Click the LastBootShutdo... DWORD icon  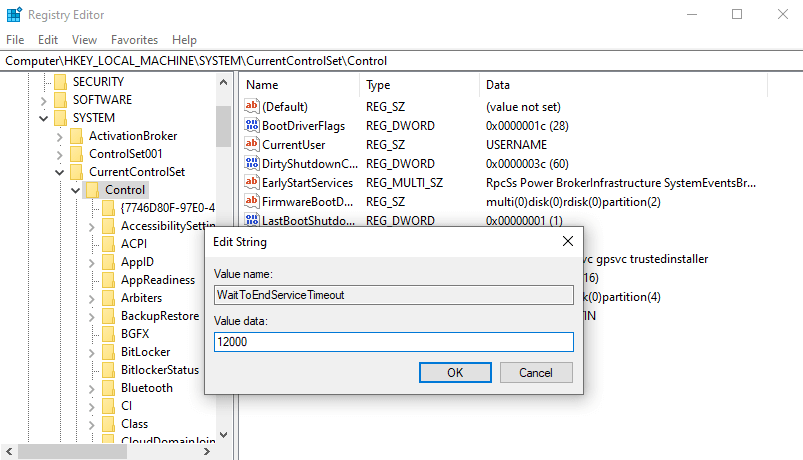pyautogui.click(x=251, y=220)
